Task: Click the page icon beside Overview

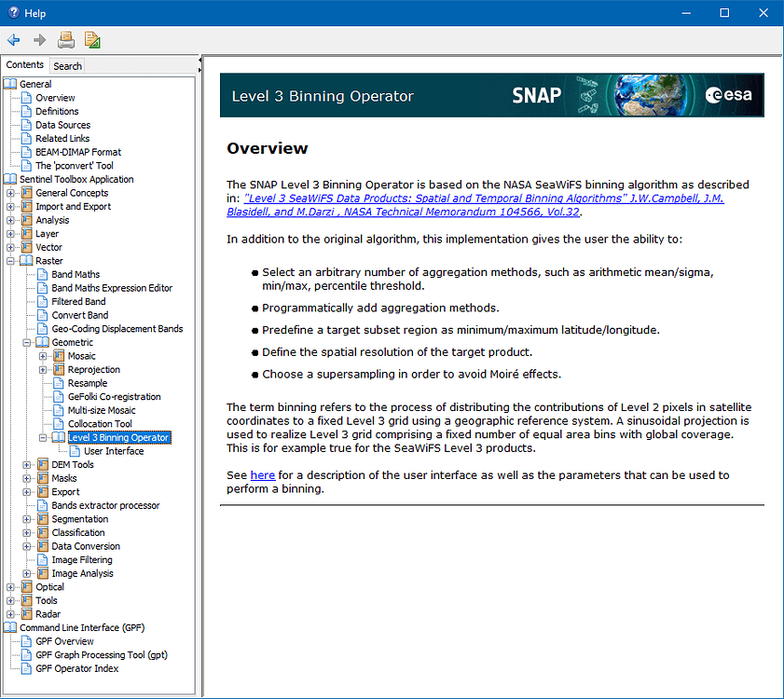Action: [x=26, y=98]
